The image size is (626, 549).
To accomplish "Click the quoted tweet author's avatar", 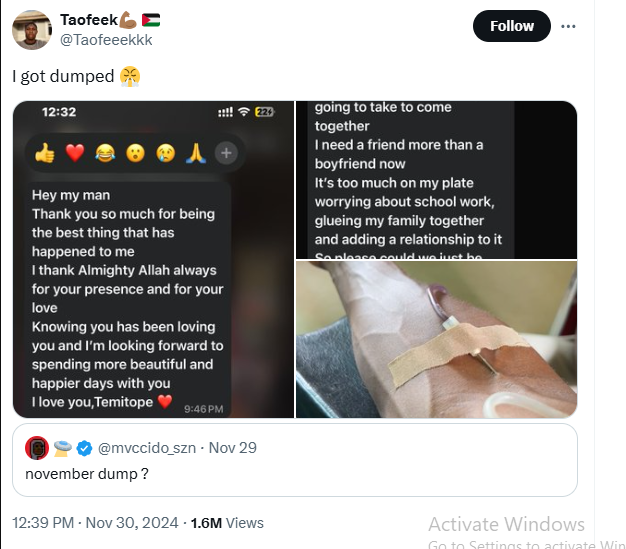I will 37,447.
